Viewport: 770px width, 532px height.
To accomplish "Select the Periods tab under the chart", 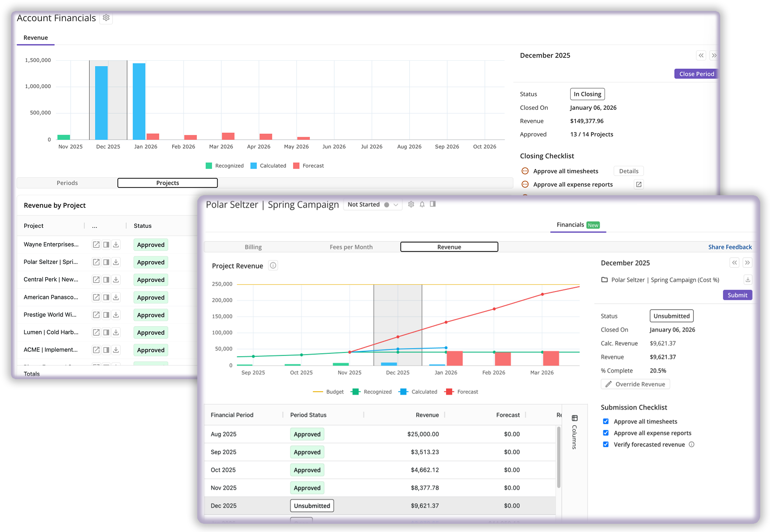I will (x=67, y=183).
